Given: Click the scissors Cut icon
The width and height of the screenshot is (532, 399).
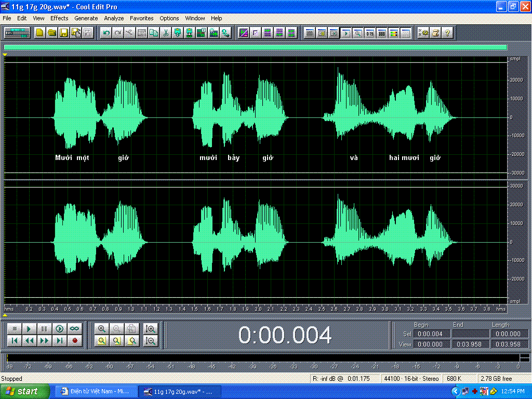Looking at the screenshot, I should tap(166, 33).
